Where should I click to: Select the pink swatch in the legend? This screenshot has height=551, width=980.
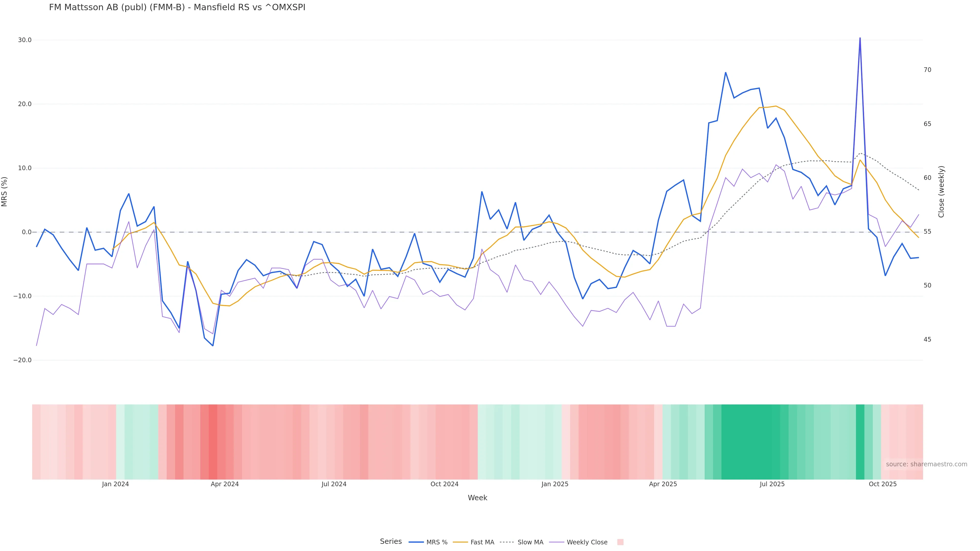(x=620, y=542)
